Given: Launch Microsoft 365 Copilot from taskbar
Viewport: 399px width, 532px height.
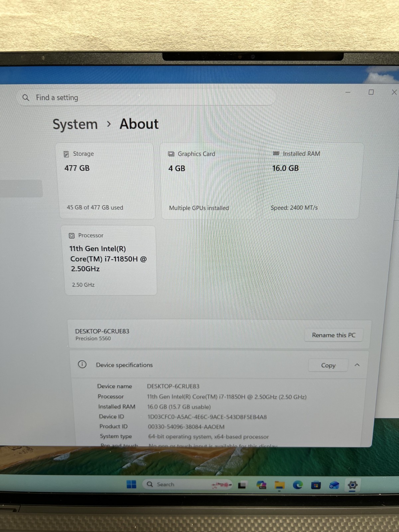Looking at the screenshot, I should [x=262, y=485].
